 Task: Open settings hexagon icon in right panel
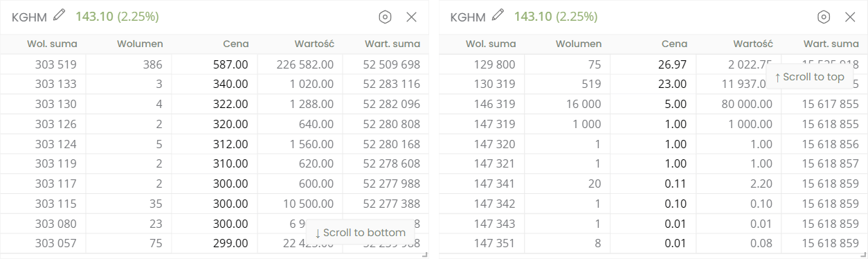(824, 17)
